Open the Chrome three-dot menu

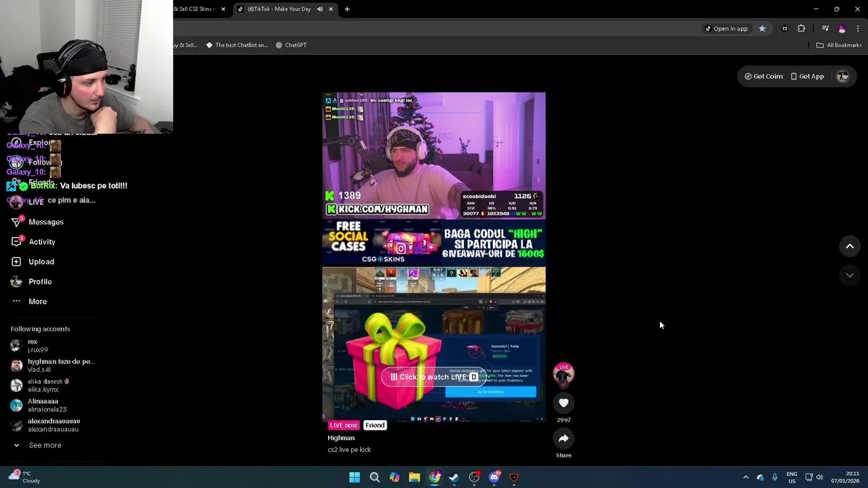pyautogui.click(x=859, y=28)
